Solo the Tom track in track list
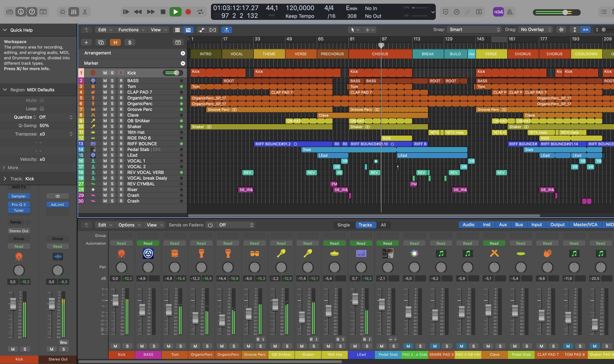 (112, 86)
